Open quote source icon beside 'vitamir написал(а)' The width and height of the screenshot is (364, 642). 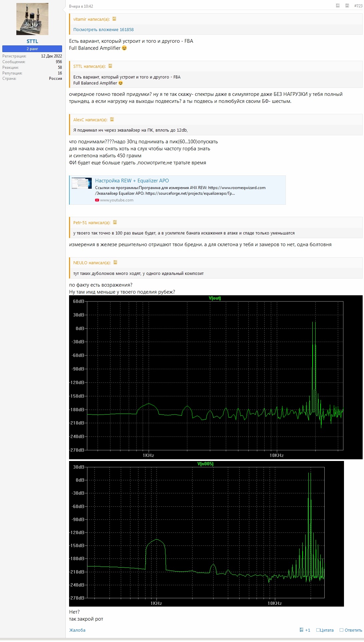(114, 19)
